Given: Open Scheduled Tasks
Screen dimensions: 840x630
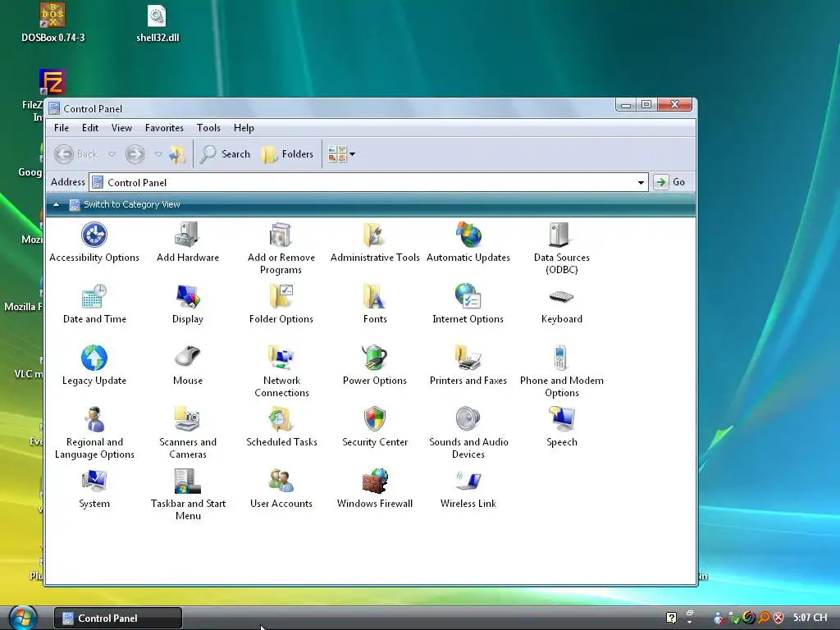Looking at the screenshot, I should click(281, 427).
